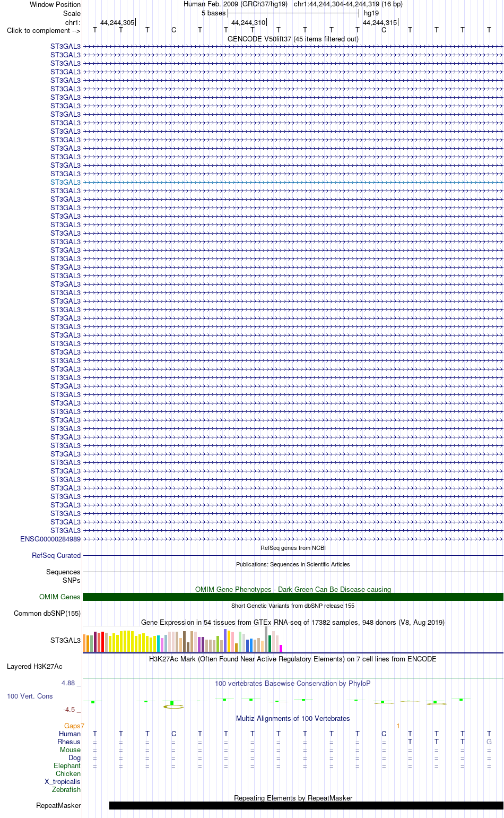Image resolution: width=504 pixels, height=818 pixels.
Task: Select the Human alignment row label
Action: coord(70,734)
